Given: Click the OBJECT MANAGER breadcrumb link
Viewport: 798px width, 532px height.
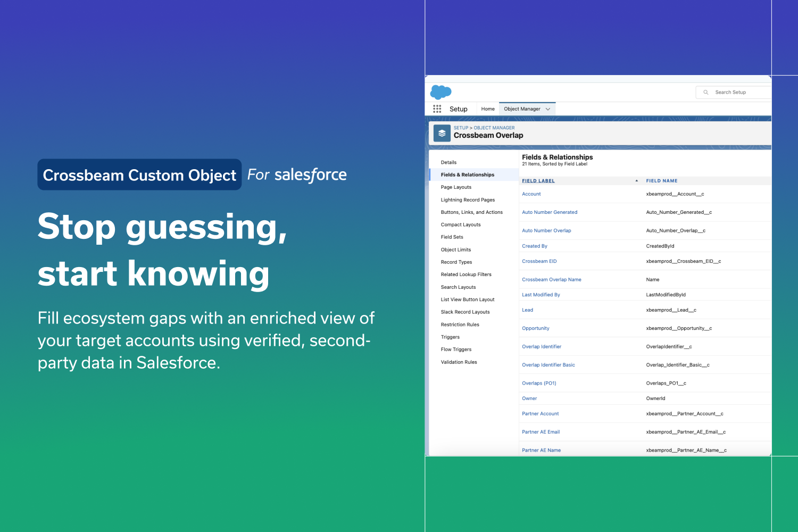Looking at the screenshot, I should coord(494,128).
